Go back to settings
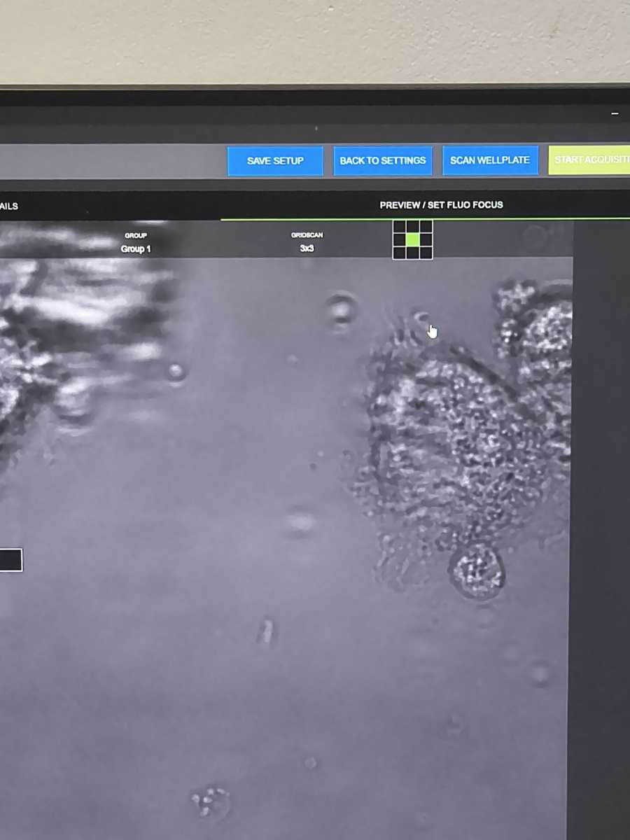 click(383, 161)
